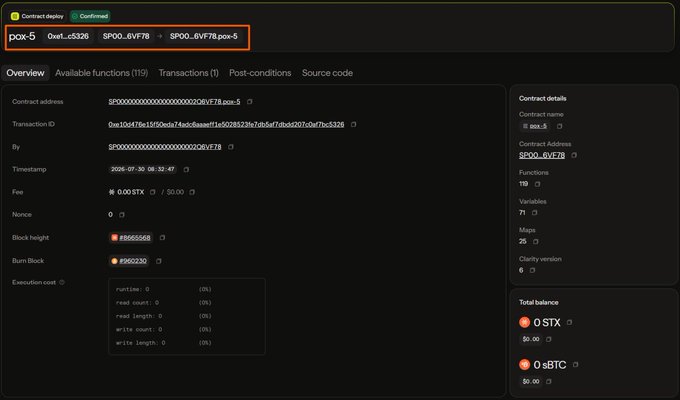Click the sBTC token icon in Total balance
Viewport: 680px width, 400px height.
tap(525, 365)
